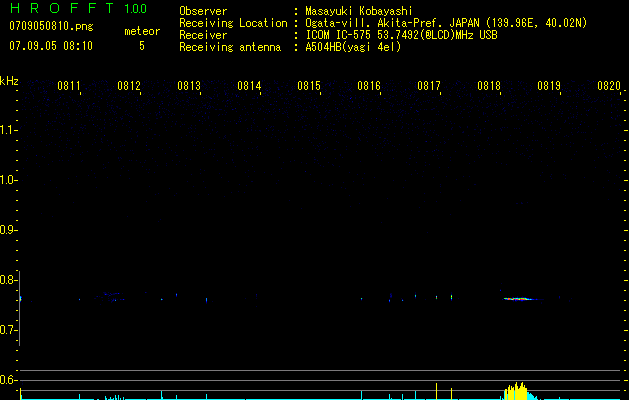Click the 0820 time axis marker

click(609, 85)
